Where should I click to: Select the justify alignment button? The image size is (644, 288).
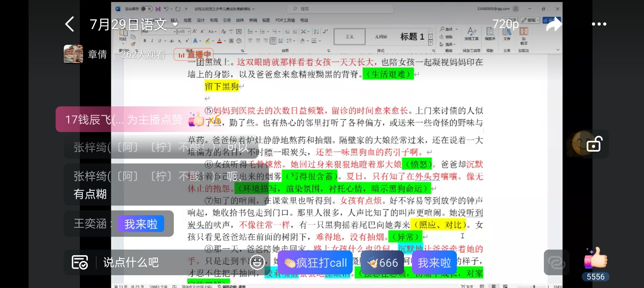(273, 41)
